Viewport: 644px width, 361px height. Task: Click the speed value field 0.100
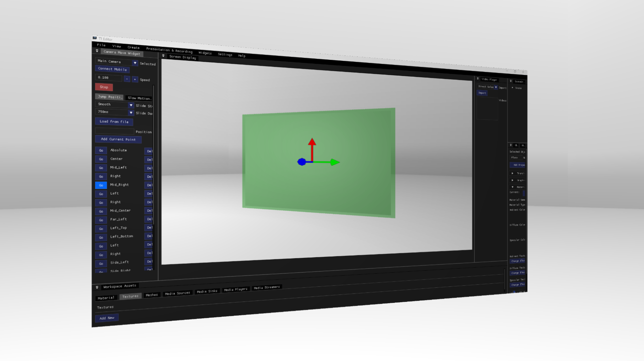tap(109, 78)
